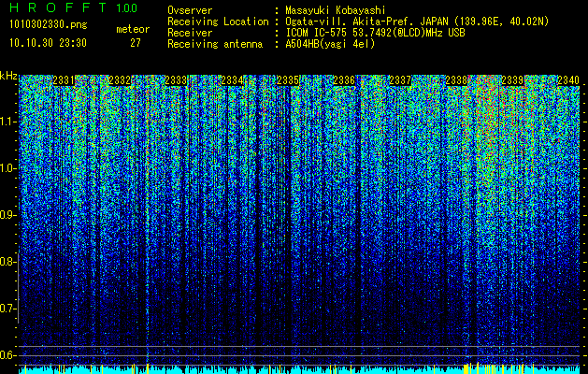Image resolution: width=588 pixels, height=374 pixels.
Task: Click the 1.1 frequency axis label
Action: (x=7, y=122)
